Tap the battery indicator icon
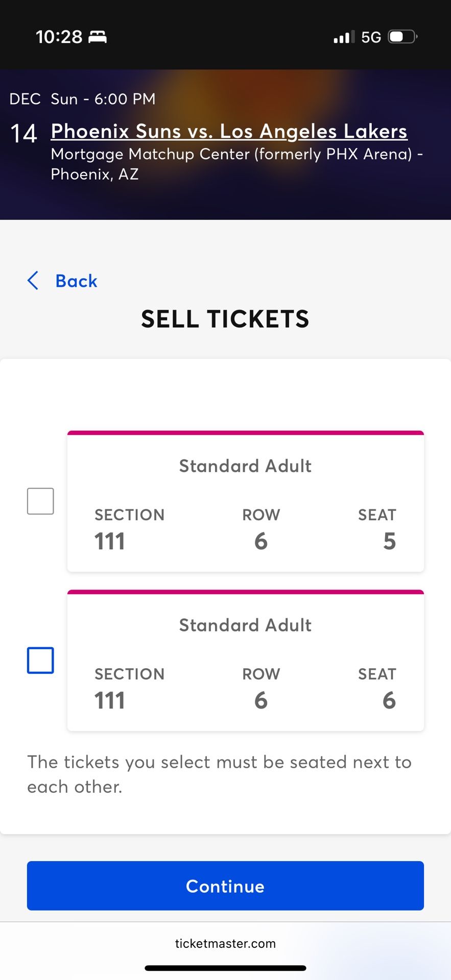The height and width of the screenshot is (980, 451). (402, 37)
